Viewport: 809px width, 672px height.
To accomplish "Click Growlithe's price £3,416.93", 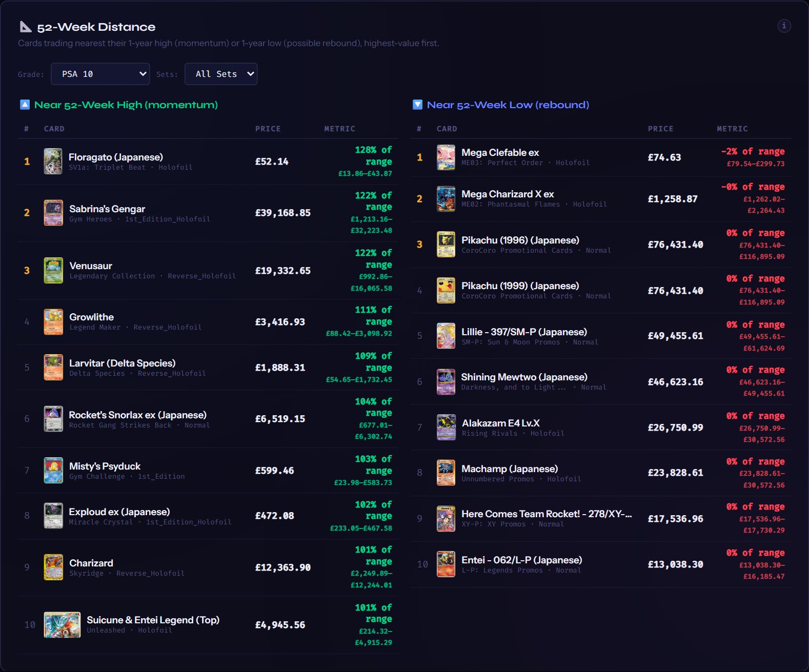I will click(x=280, y=322).
